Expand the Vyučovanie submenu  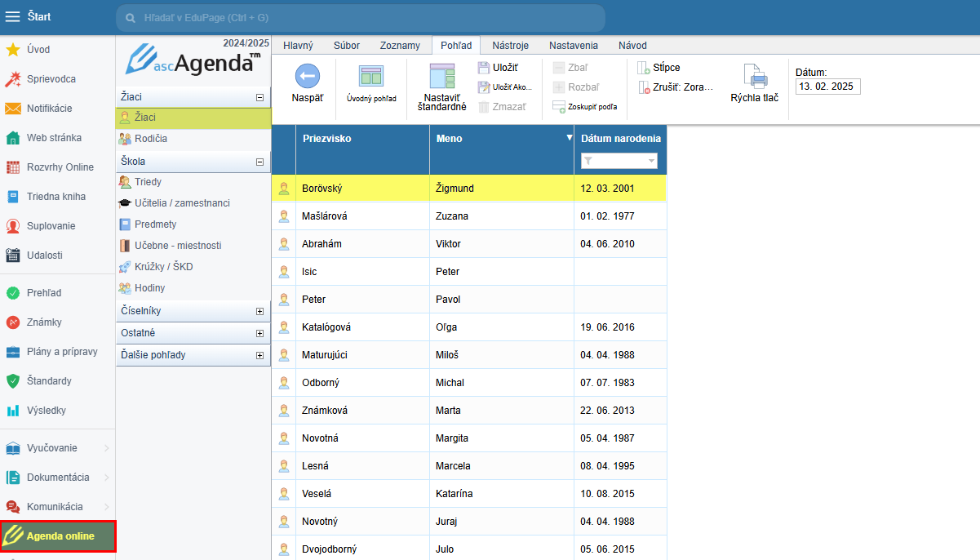[106, 447]
